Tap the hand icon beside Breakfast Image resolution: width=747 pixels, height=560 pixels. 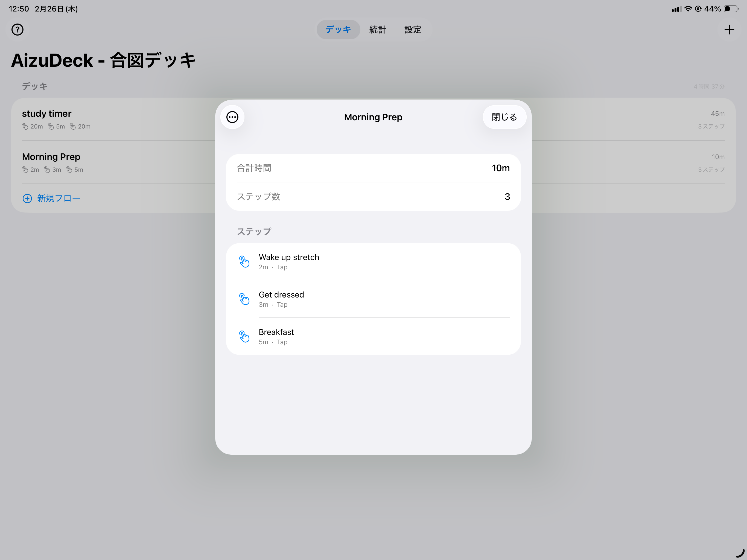tap(244, 337)
